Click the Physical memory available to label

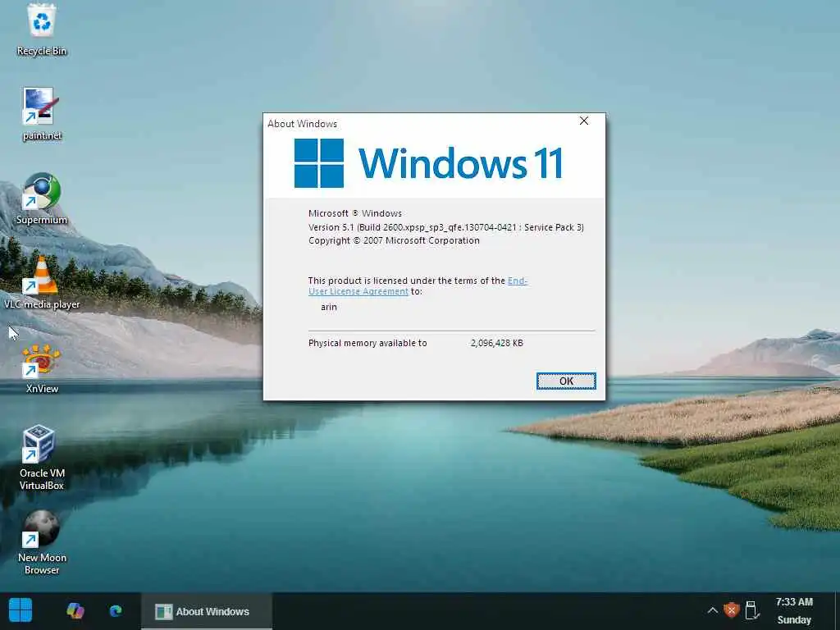click(x=367, y=343)
